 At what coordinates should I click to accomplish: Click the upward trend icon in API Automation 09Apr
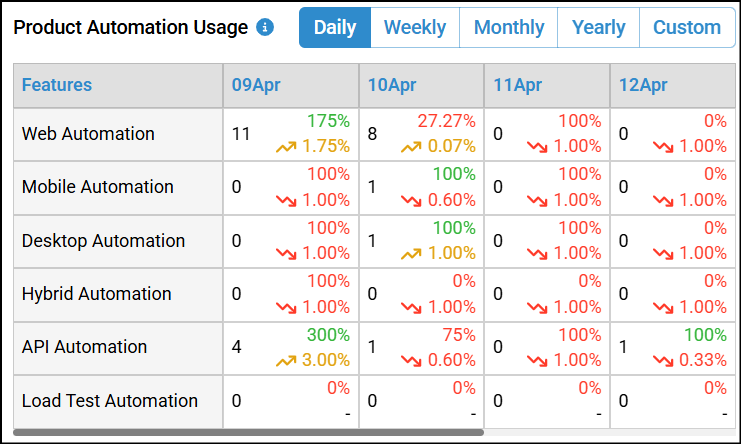(x=288, y=360)
